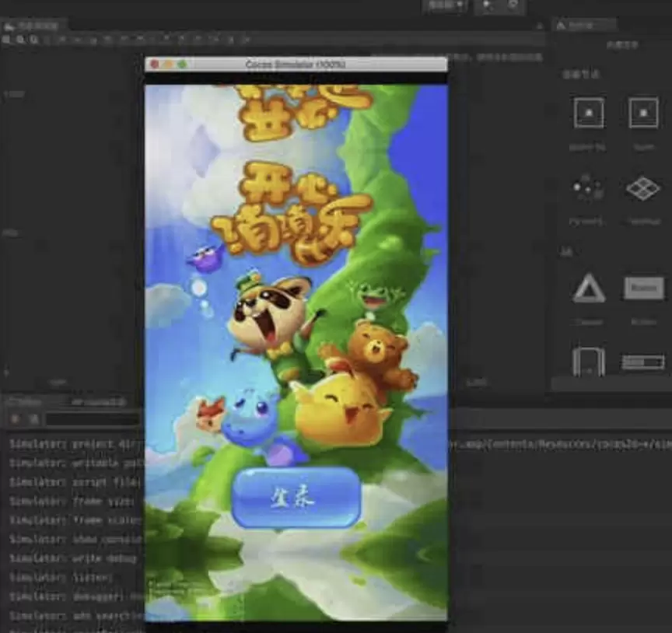This screenshot has height=633, width=672.
Task: Close the Cocos Simulator window
Action: click(155, 65)
